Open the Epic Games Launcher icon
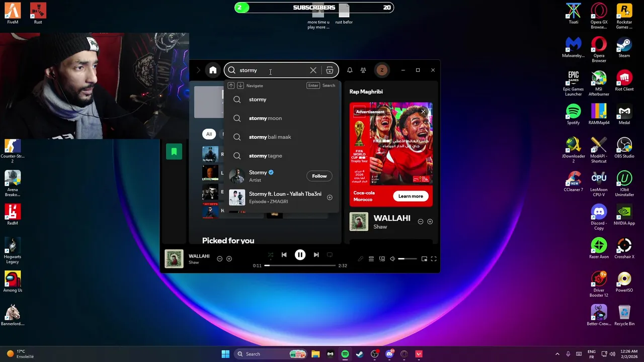Screen dimensions: 644x362 coord(573,83)
